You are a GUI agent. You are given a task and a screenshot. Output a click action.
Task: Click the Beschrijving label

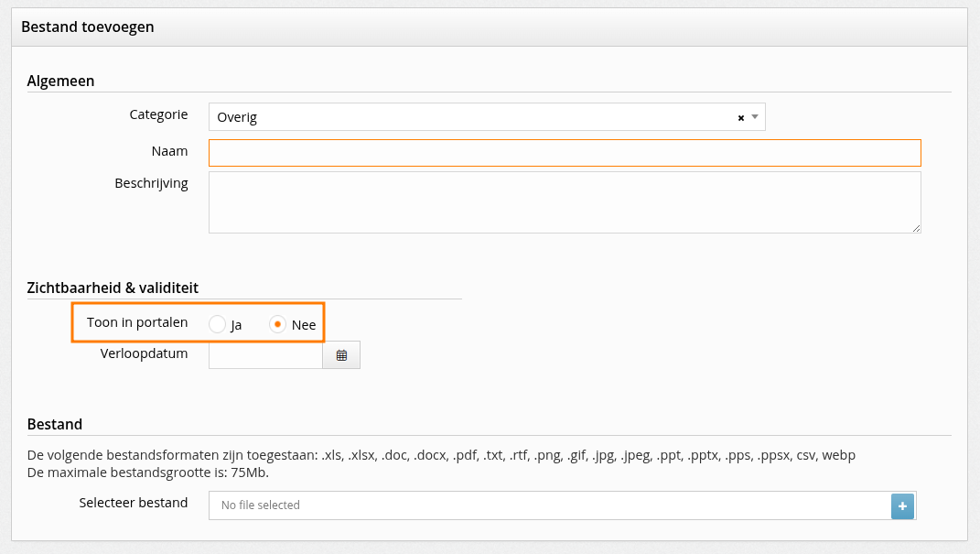[x=151, y=184]
